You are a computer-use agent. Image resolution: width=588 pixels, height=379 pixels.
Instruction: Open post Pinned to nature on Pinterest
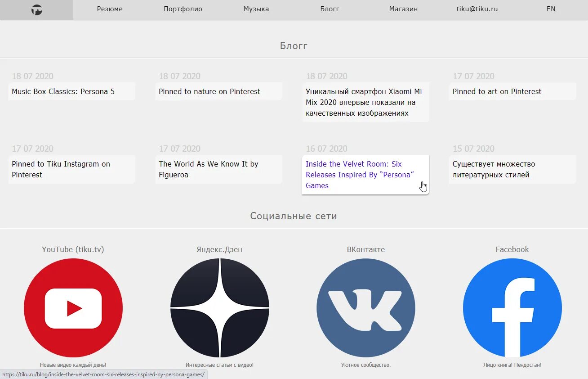tap(218, 91)
